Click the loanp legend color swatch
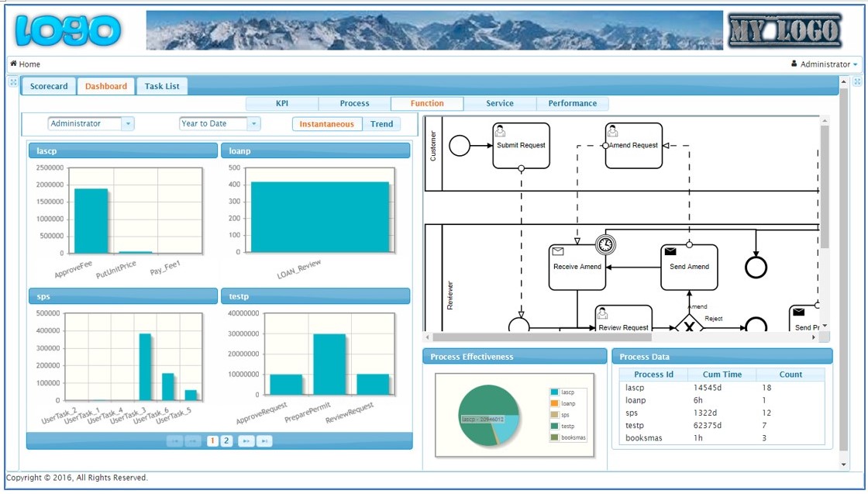This screenshot has width=868, height=494. 554,404
